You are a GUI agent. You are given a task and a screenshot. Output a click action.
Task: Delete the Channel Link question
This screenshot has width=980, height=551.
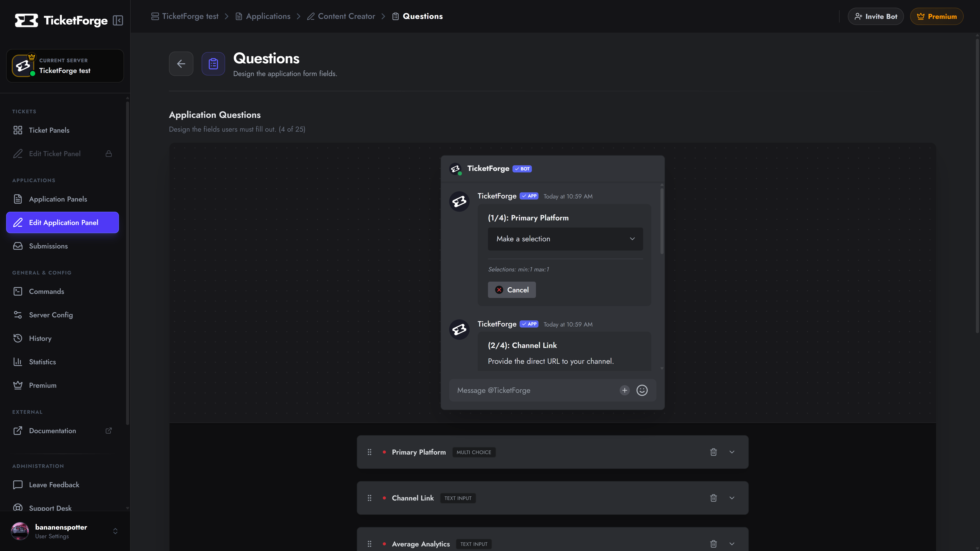click(713, 498)
